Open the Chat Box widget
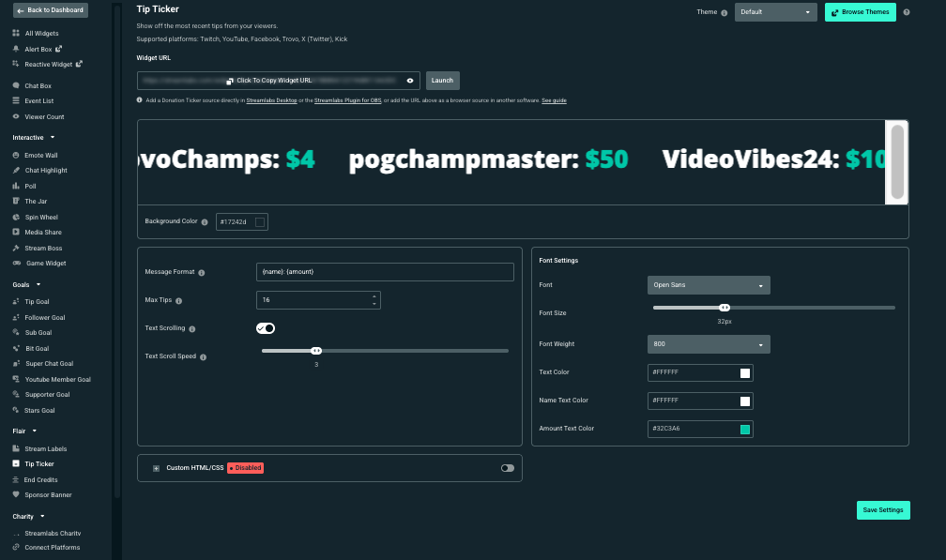This screenshot has width=946, height=560. (37, 85)
